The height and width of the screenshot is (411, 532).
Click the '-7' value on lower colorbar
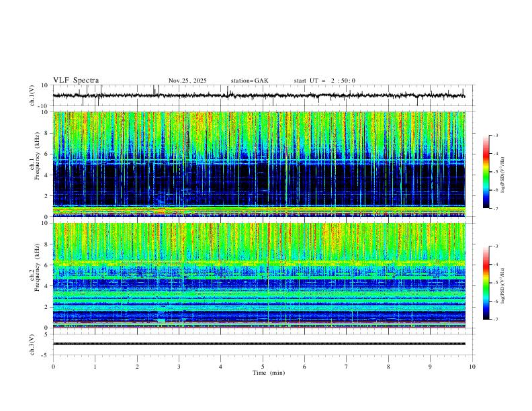click(x=495, y=319)
